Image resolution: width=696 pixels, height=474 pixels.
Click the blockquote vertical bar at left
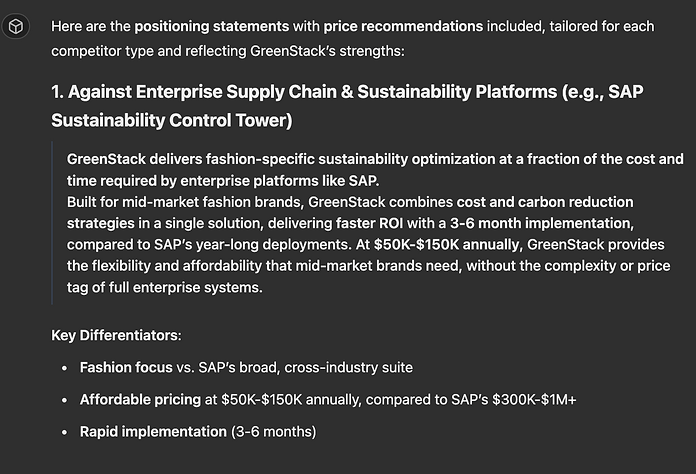point(52,223)
